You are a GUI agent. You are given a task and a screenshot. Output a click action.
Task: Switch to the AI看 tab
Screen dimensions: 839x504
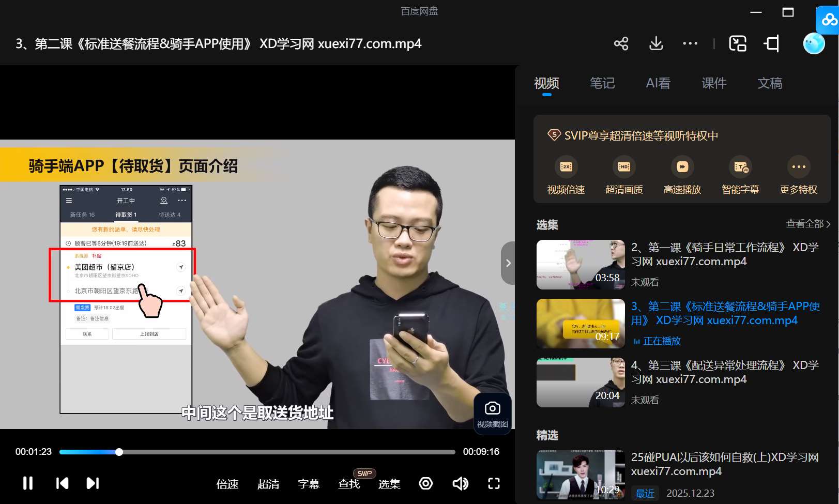[x=658, y=83]
